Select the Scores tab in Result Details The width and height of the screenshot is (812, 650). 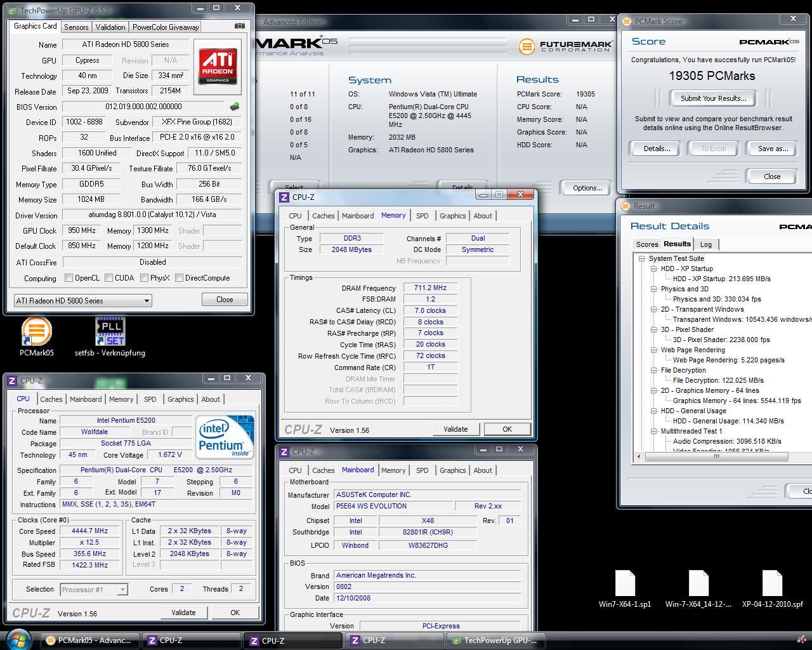click(647, 244)
